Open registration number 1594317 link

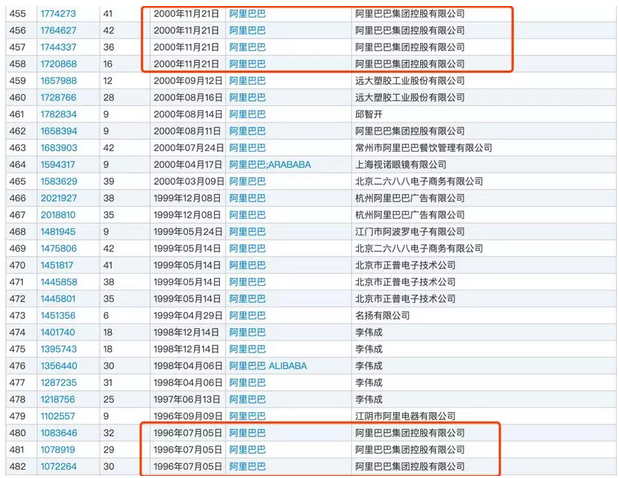point(58,165)
